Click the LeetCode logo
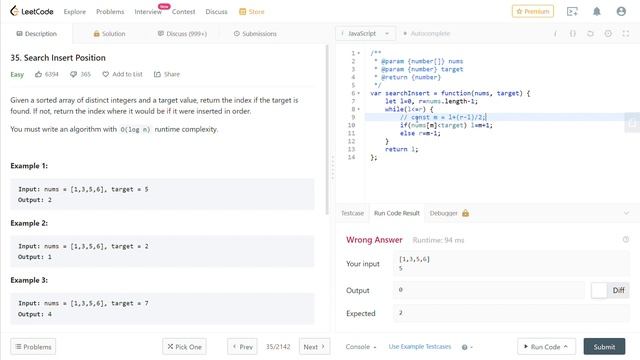Screen dimensions: 640x360 pos(32,11)
